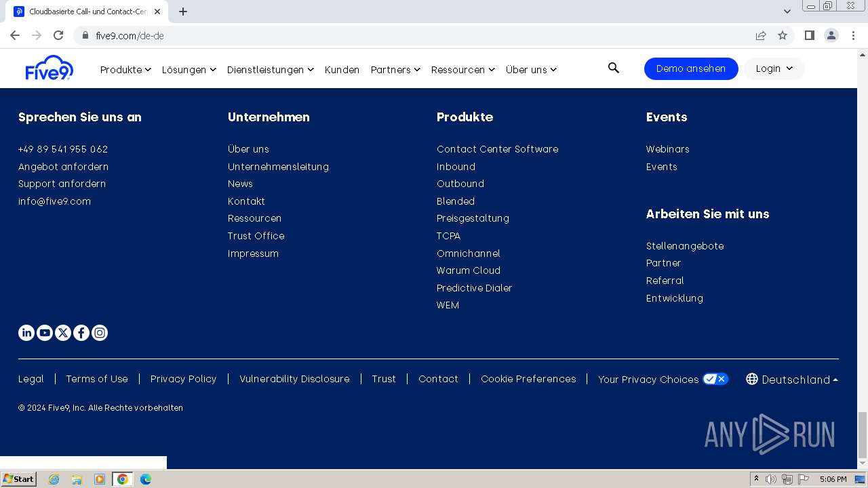
Task: Open Vulnerability Disclosure link
Action: click(294, 379)
